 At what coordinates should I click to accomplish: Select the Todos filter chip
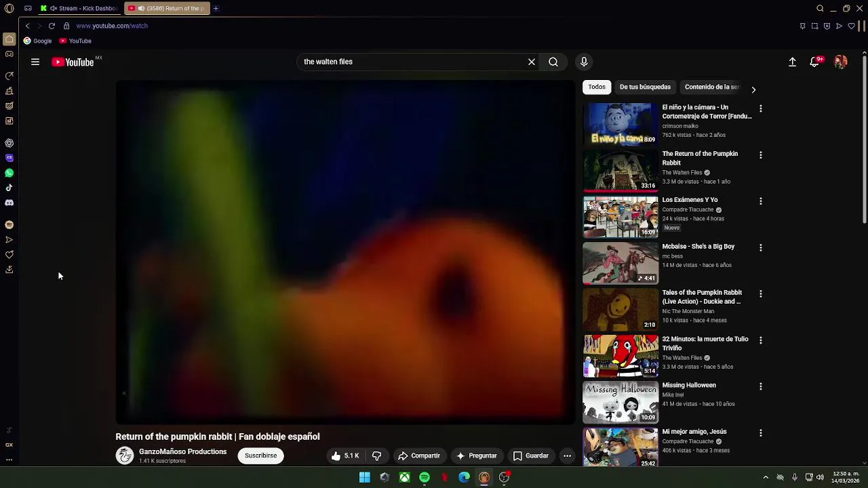597,87
